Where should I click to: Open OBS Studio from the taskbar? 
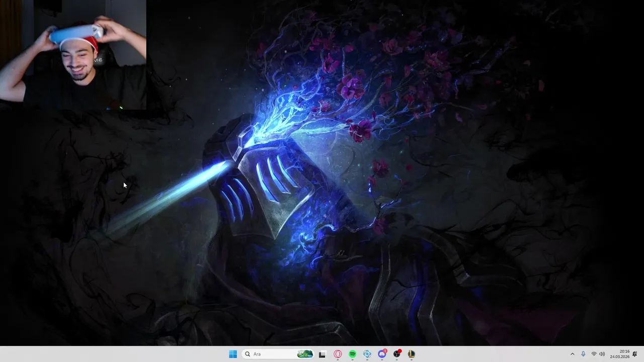pos(397,354)
